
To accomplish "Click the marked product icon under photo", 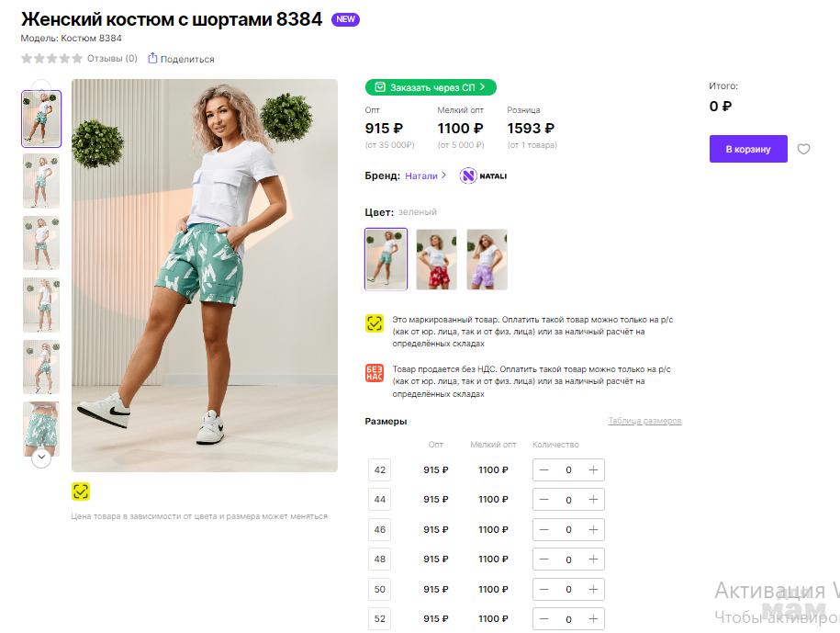I will (81, 492).
